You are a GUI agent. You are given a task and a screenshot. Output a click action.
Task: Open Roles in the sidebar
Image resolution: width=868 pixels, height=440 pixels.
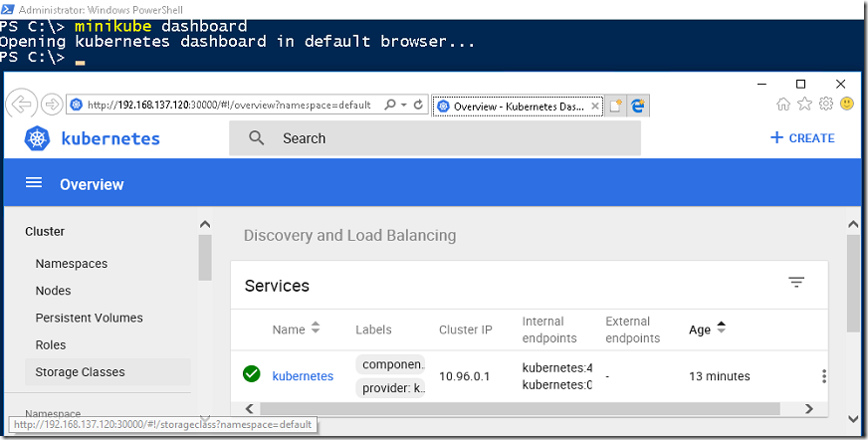click(x=51, y=344)
